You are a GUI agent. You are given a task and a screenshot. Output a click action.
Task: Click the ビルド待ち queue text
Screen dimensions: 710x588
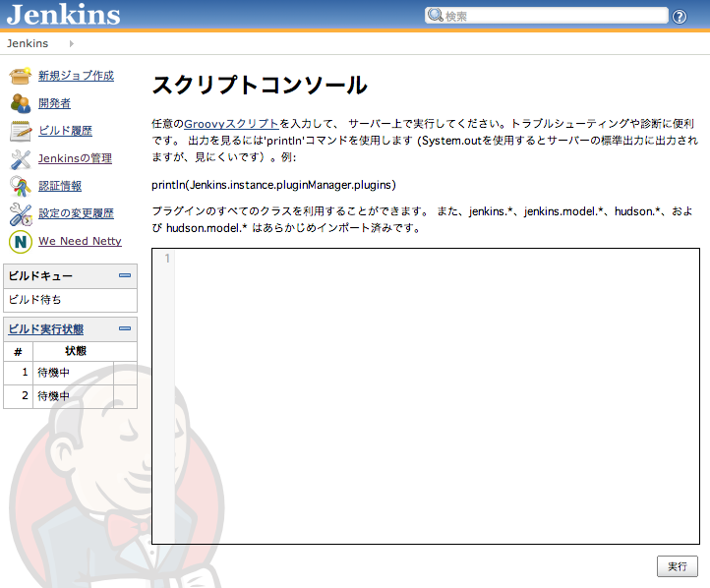pos(34,300)
